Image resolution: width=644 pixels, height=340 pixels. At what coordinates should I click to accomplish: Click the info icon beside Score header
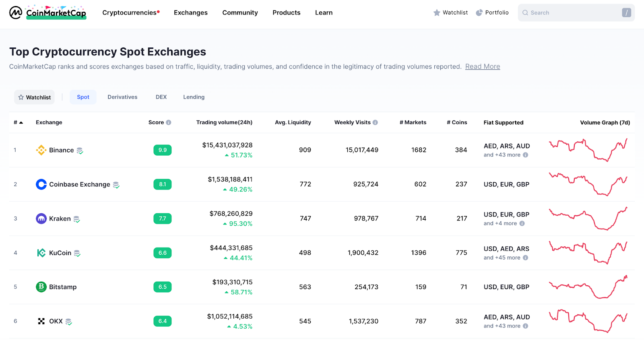pos(169,122)
